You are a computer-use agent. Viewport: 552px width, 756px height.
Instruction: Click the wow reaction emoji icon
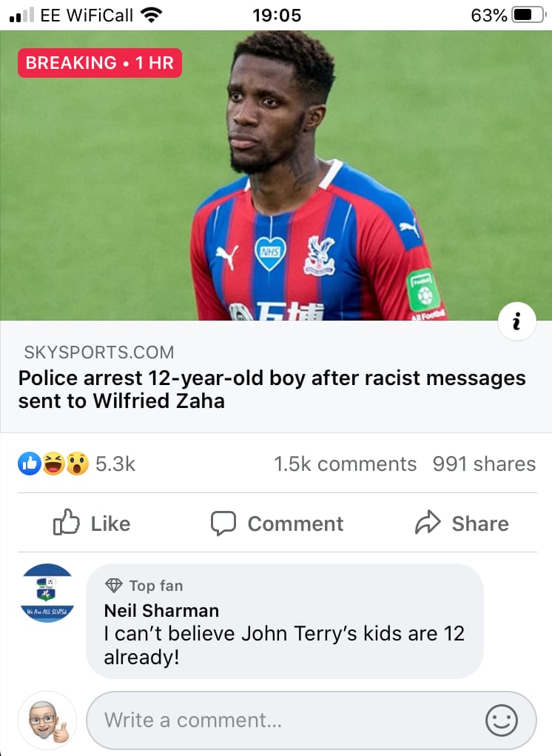(x=77, y=464)
